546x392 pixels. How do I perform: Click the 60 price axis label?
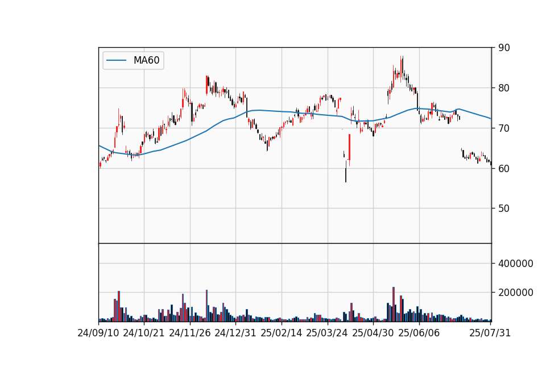504,168
